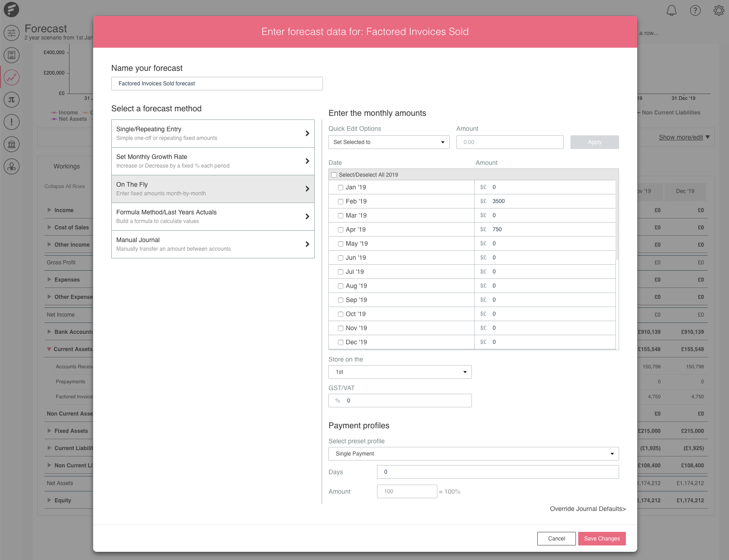
Task: Open the user sidebar icon
Action: (11, 167)
